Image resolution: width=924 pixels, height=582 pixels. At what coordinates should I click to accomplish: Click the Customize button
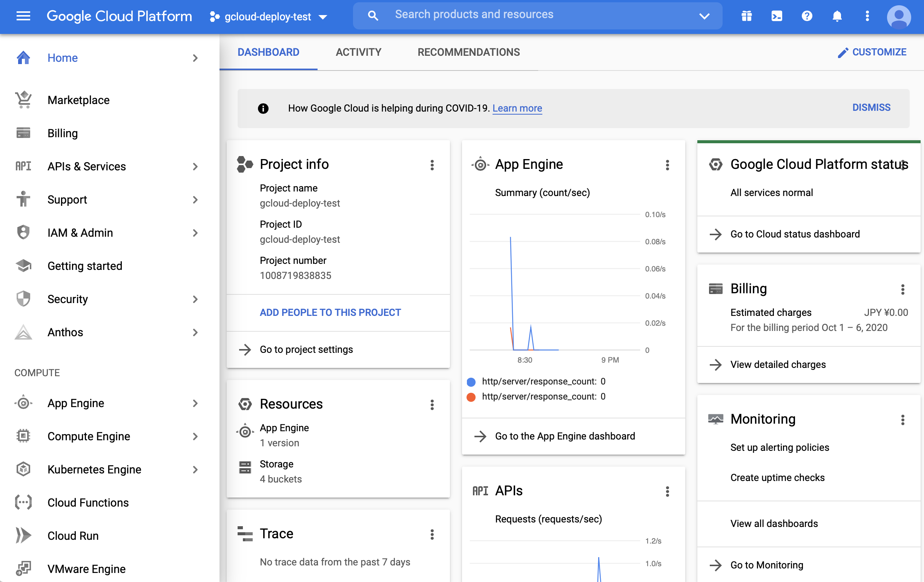click(872, 52)
